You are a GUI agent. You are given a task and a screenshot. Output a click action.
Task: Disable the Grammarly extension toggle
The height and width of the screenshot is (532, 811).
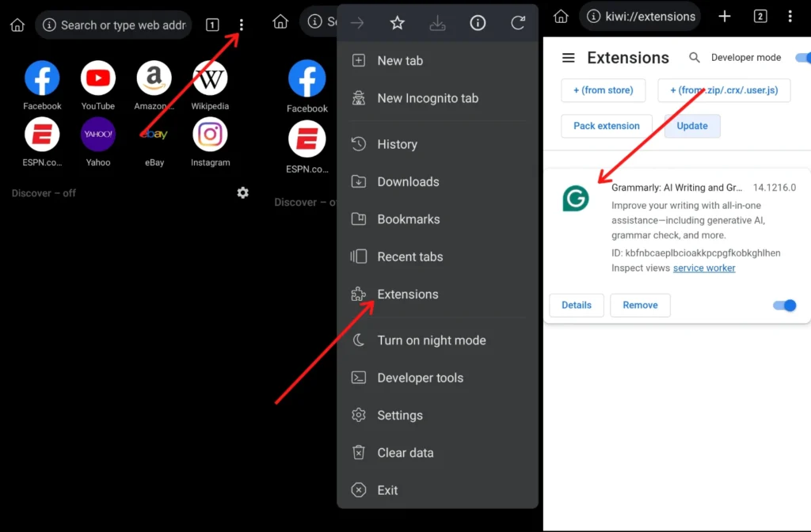coord(784,306)
